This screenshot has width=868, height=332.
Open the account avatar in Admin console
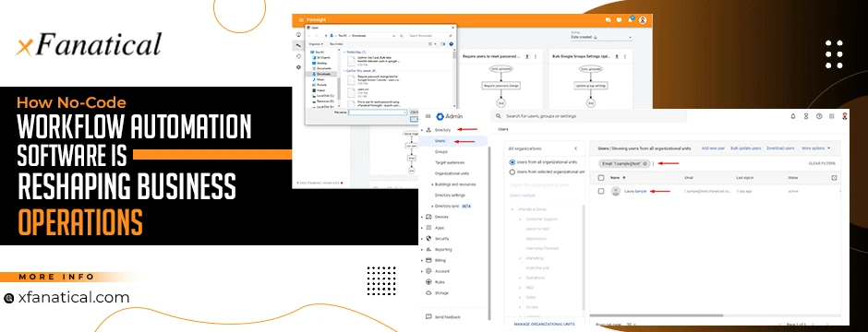click(845, 116)
